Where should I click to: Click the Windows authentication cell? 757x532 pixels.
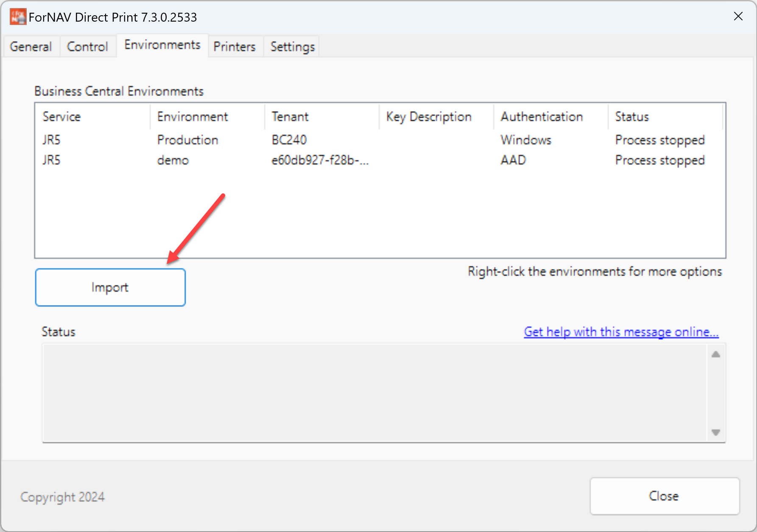tap(526, 140)
